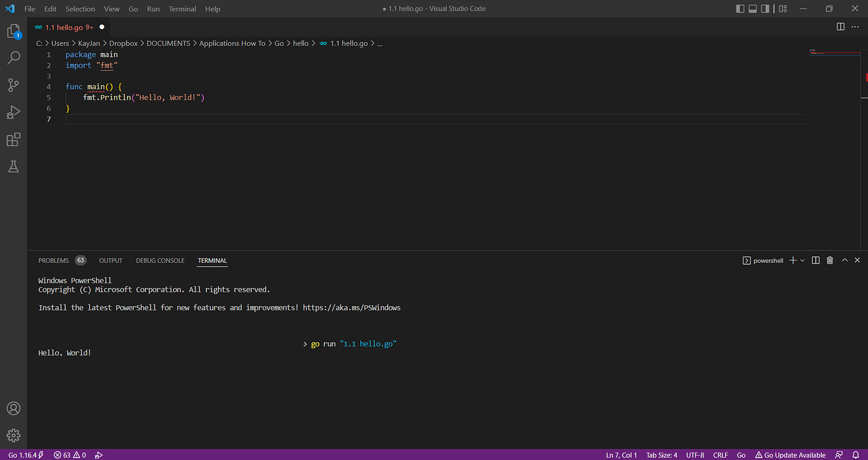Image resolution: width=868 pixels, height=460 pixels.
Task: Open the Manage gear icon
Action: click(x=13, y=435)
